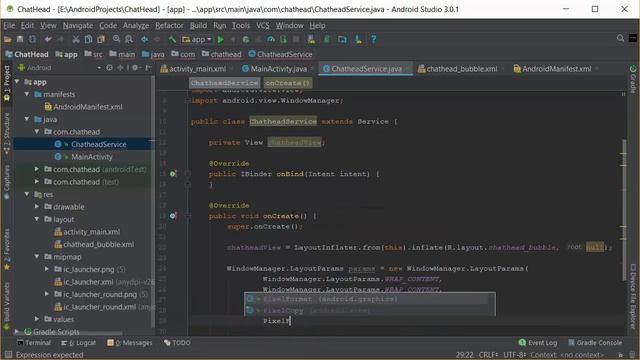
Task: Click the blue Back navigation icon
Action: tap(144, 40)
